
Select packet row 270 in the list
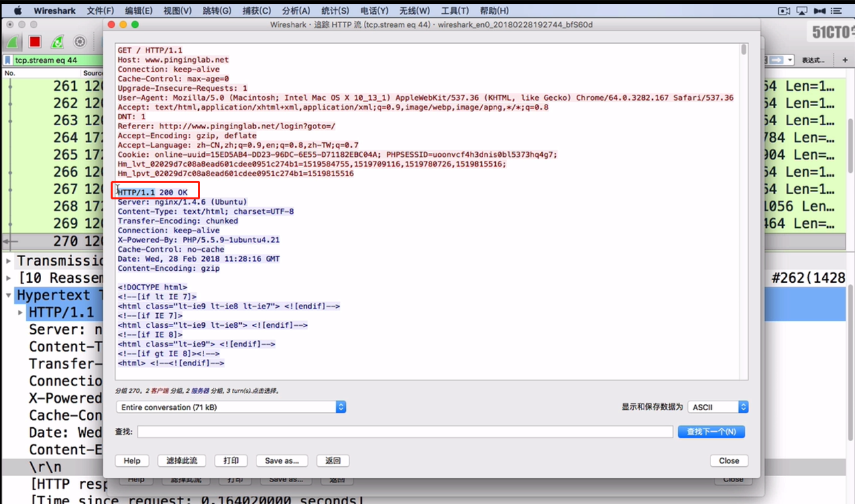click(x=53, y=240)
